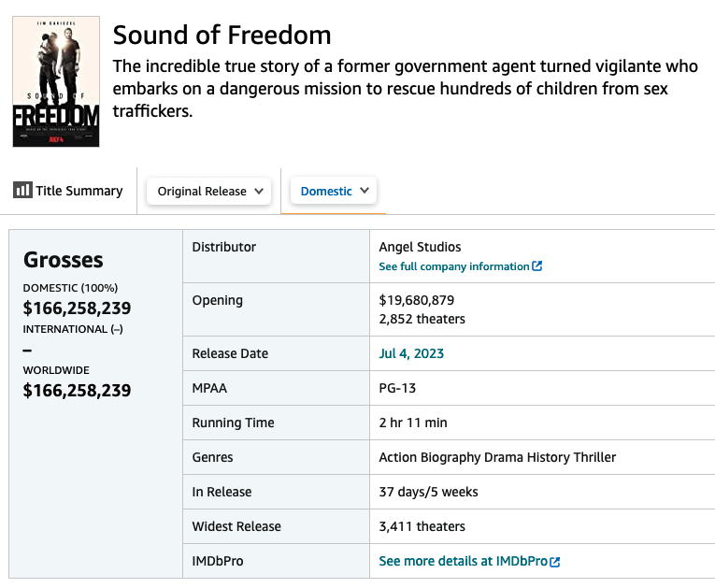Open See more details at IMDbPro
The width and height of the screenshot is (715, 588).
(x=463, y=561)
